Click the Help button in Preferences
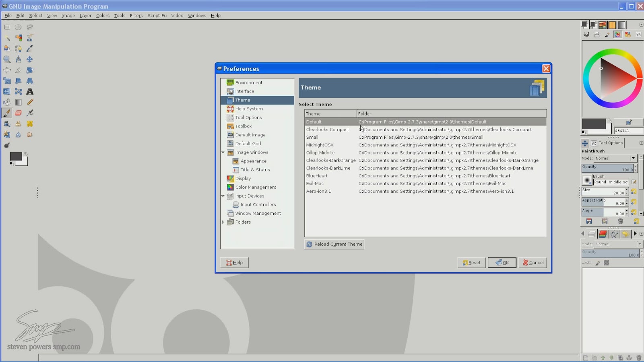 tap(234, 263)
